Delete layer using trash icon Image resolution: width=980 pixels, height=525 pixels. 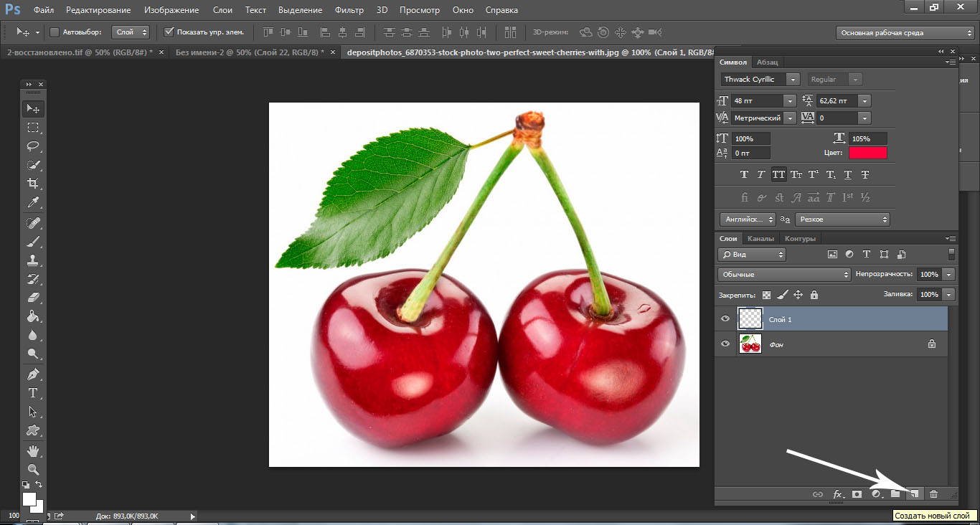933,494
